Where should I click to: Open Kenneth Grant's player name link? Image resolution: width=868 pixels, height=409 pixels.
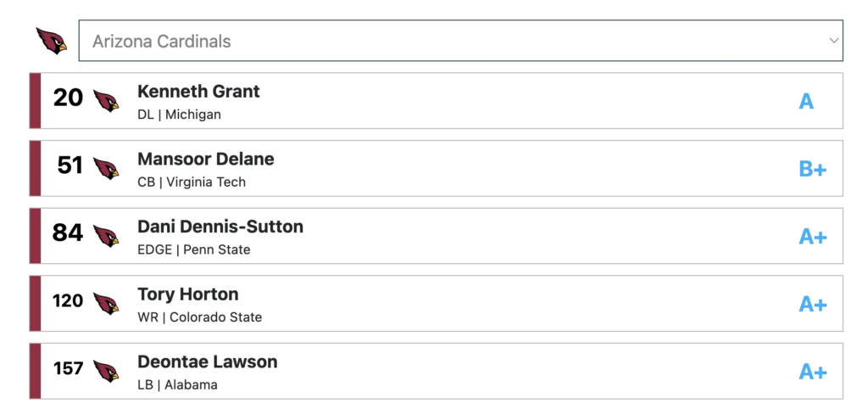coord(198,92)
